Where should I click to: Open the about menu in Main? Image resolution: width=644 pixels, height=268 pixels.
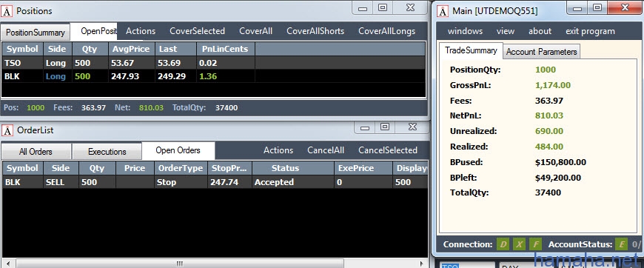tap(540, 31)
